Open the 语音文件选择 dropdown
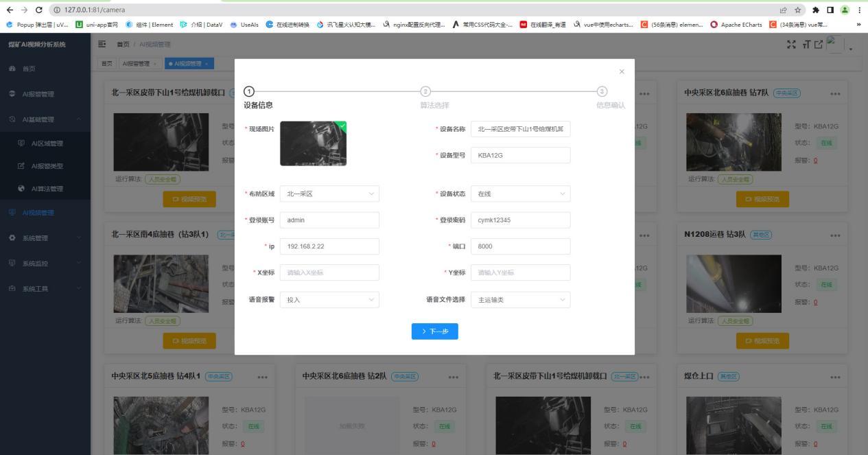Screen dimensions: 868x455 (x=519, y=300)
